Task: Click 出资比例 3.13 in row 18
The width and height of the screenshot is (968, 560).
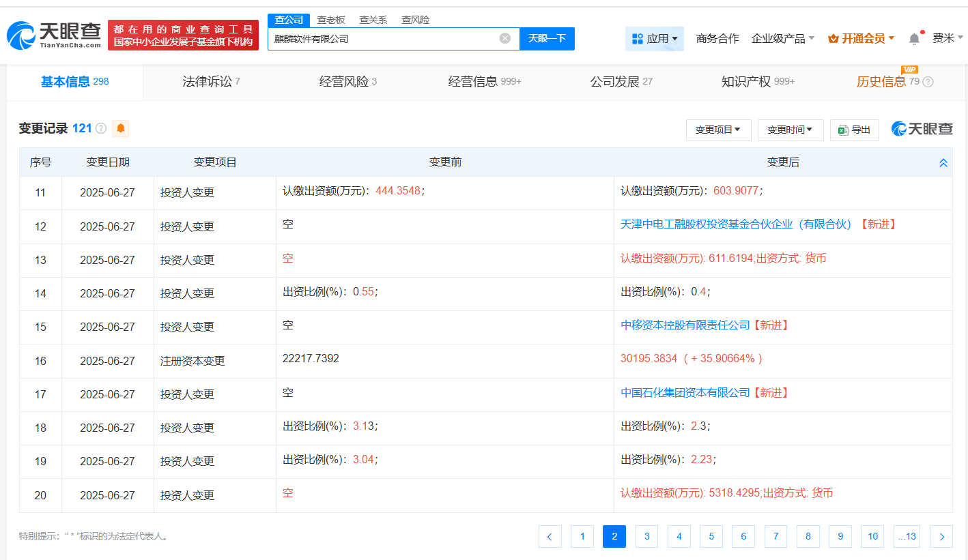Action: tap(330, 426)
